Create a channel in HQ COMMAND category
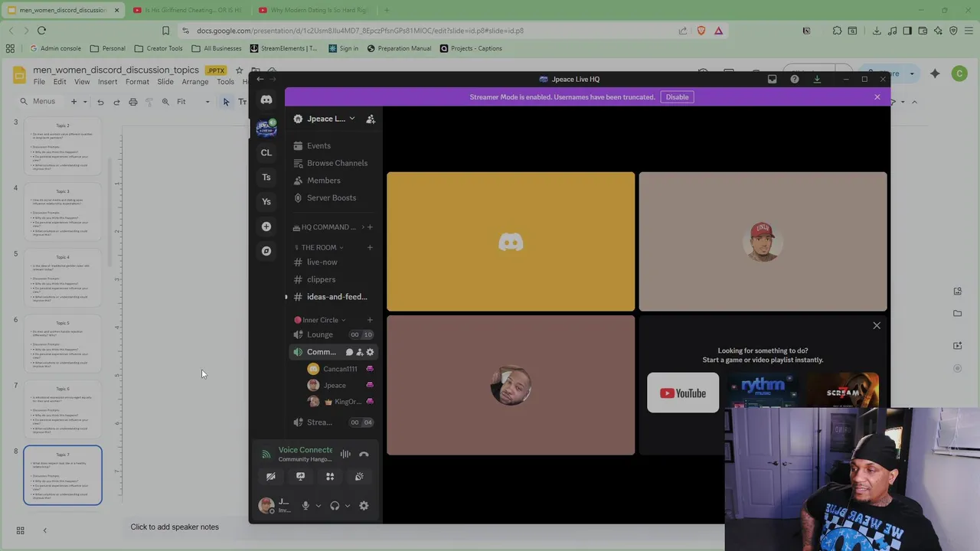 click(x=370, y=227)
